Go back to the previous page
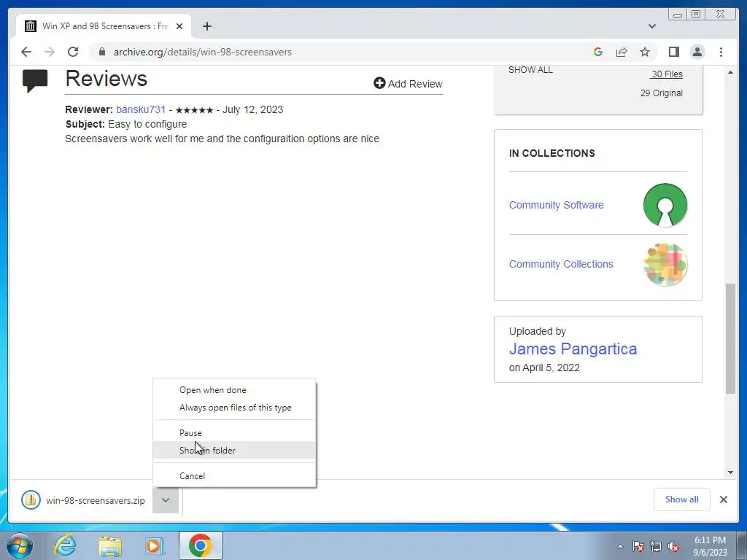Screen dimensions: 747x560 click(x=26, y=52)
